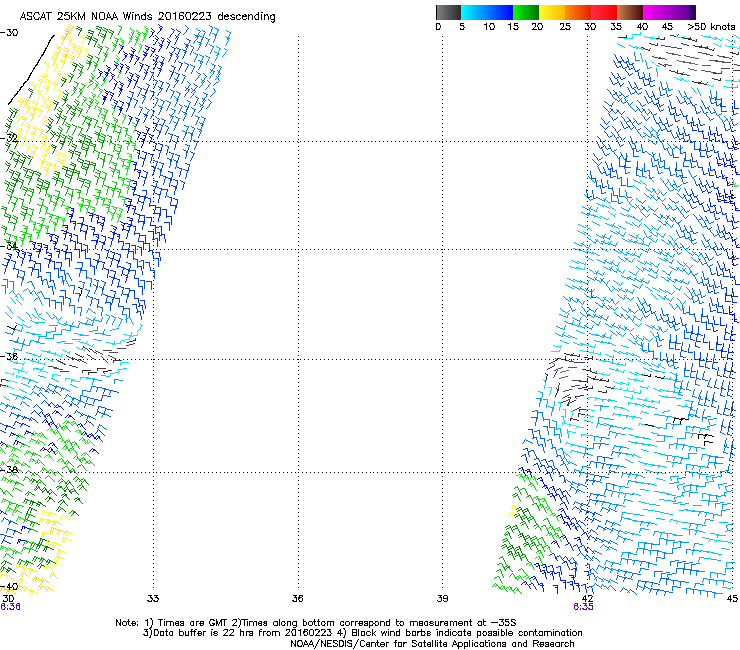Screen dimensions: 740x650
Task: Click the green 15-20 knots legend segment
Action: coord(526,12)
